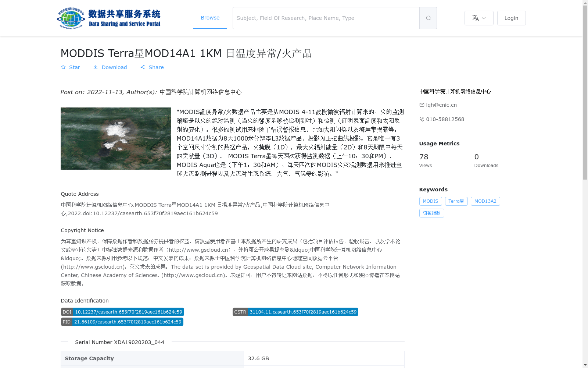The width and height of the screenshot is (588, 368).
Task: Open the language switcher dropdown
Action: [479, 18]
